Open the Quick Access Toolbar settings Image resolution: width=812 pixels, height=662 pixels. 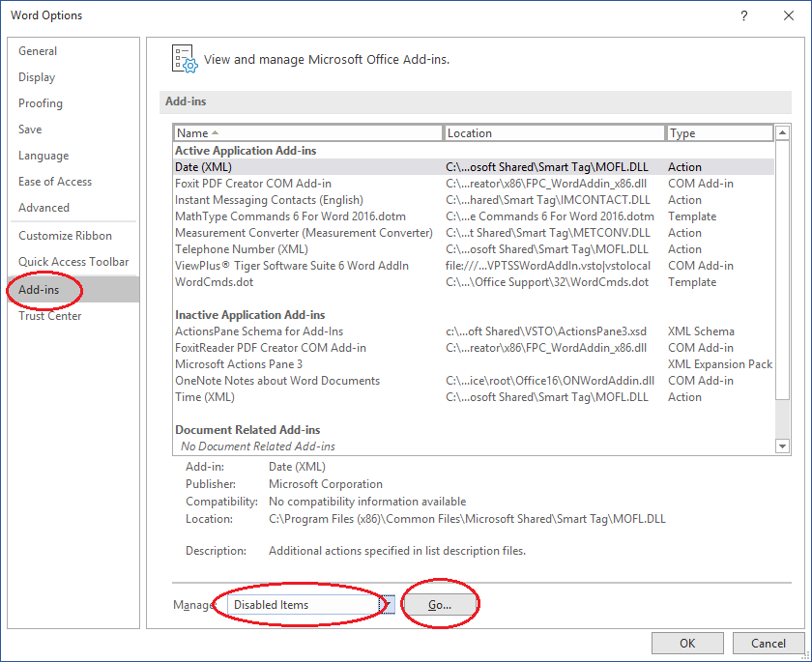pos(73,262)
